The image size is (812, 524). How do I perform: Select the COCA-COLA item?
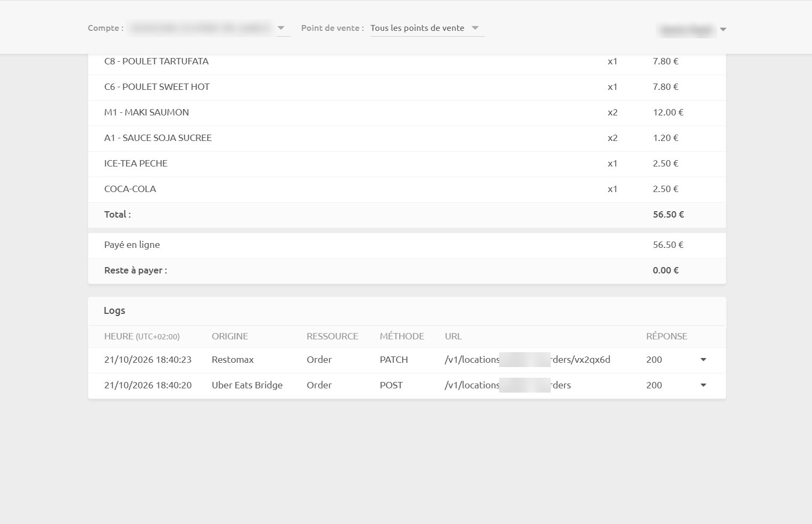[x=407, y=189]
